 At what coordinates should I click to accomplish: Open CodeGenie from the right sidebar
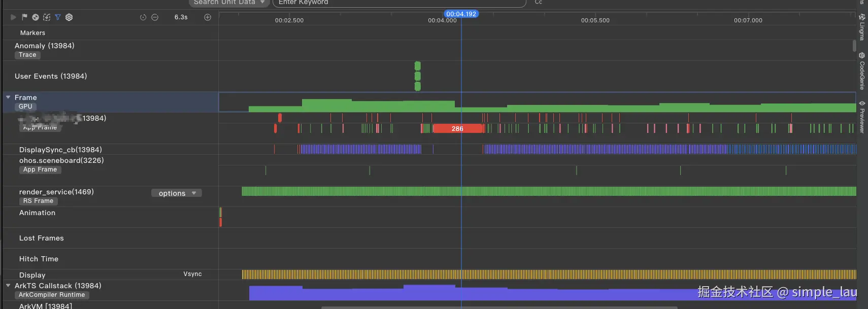862,71
